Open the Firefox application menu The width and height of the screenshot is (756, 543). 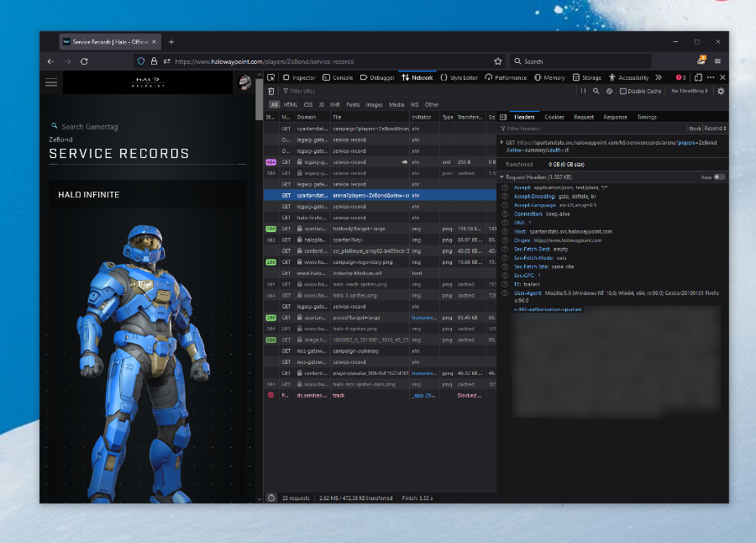717,61
